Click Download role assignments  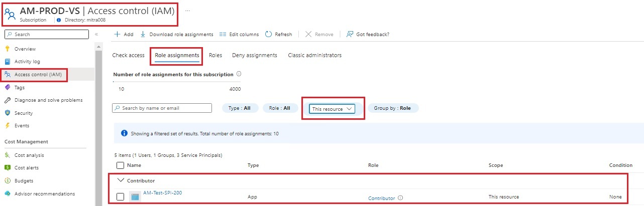pos(176,34)
